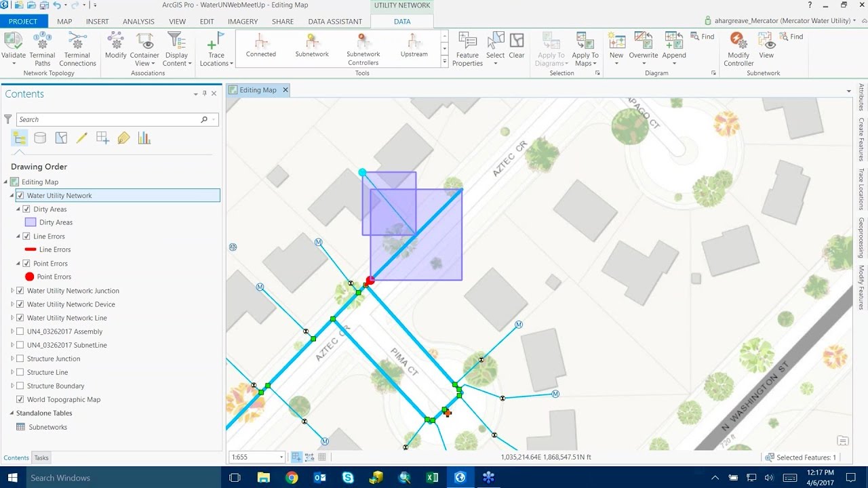This screenshot has width=868, height=488.
Task: Click Find in Diagram group
Action: pos(703,37)
